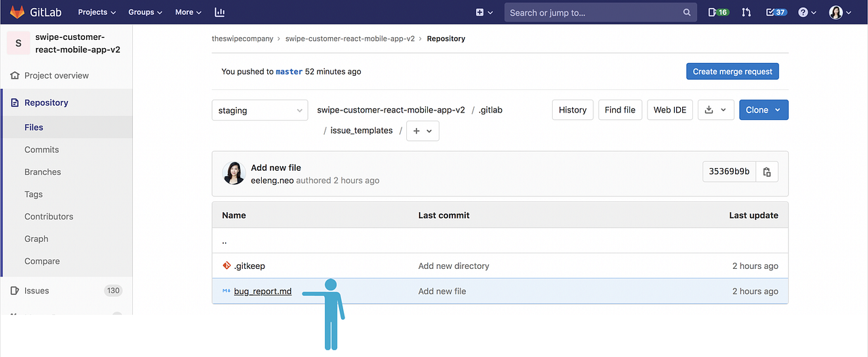This screenshot has width=868, height=357.
Task: Open Files under Repository
Action: coord(34,127)
